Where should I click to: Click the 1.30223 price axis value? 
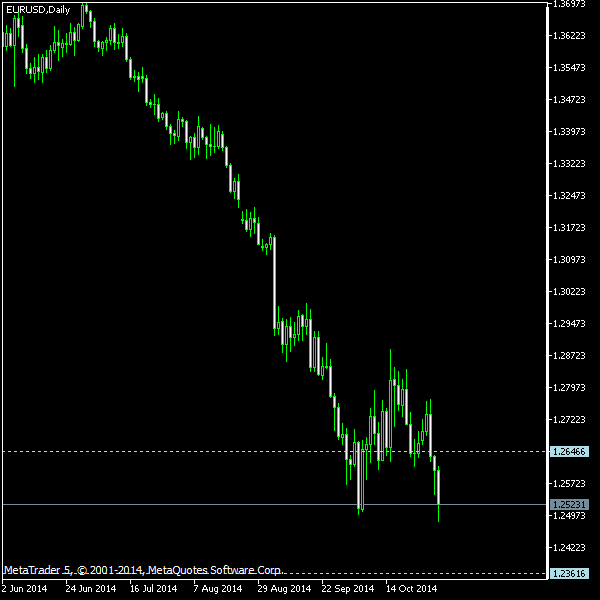(569, 292)
